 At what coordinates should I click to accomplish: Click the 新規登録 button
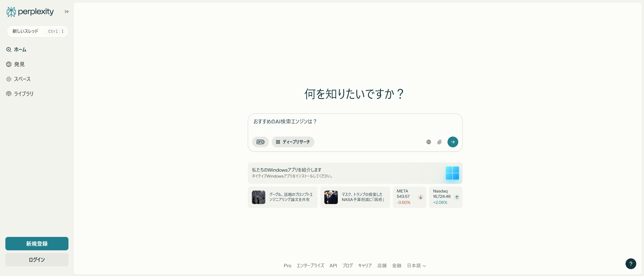click(37, 243)
